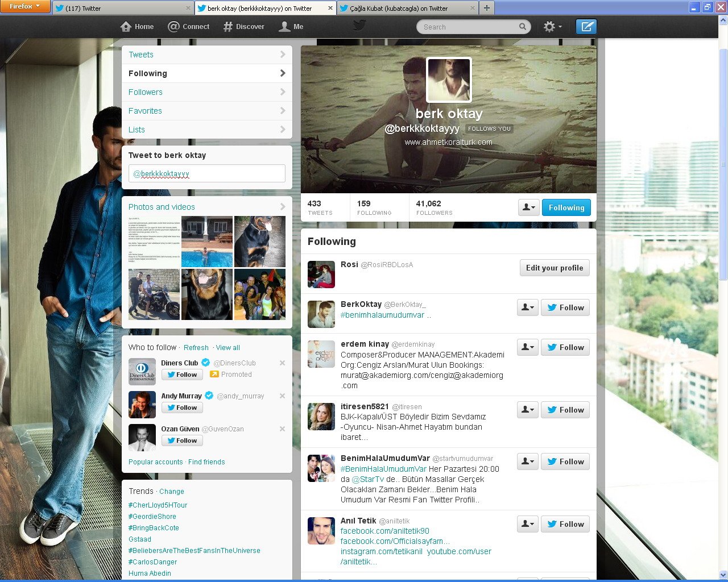Dismiss the Diners Club suggestion
The height and width of the screenshot is (582, 728).
point(282,363)
